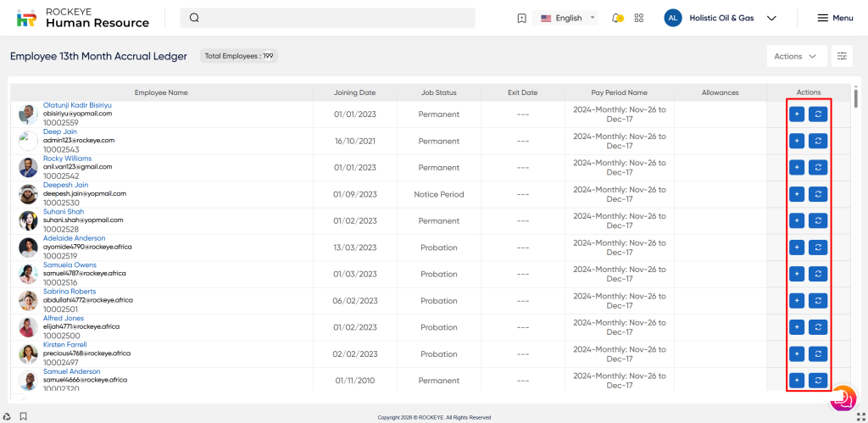Image resolution: width=868 pixels, height=423 pixels.
Task: Click the vertical scrollbar of the table
Action: 855,96
